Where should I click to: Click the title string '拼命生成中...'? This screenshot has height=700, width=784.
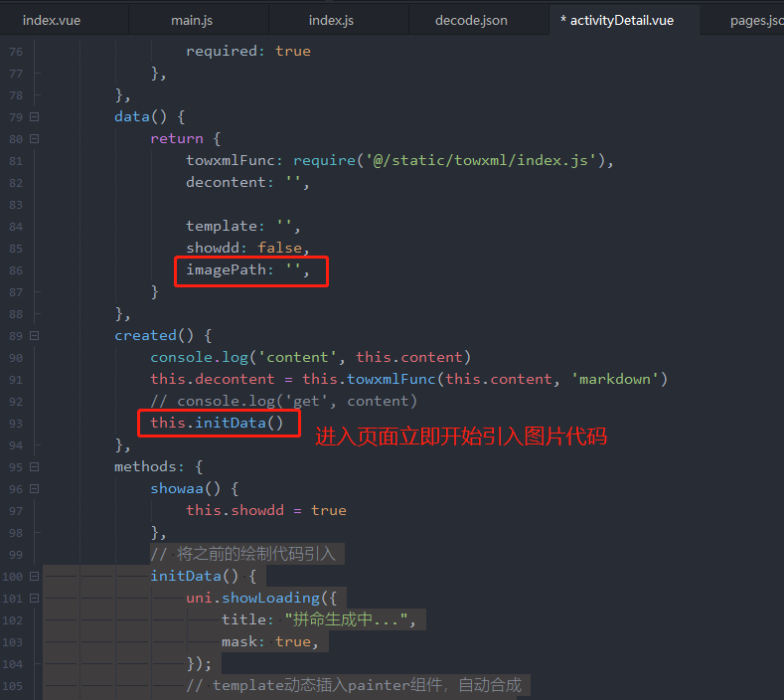(346, 619)
